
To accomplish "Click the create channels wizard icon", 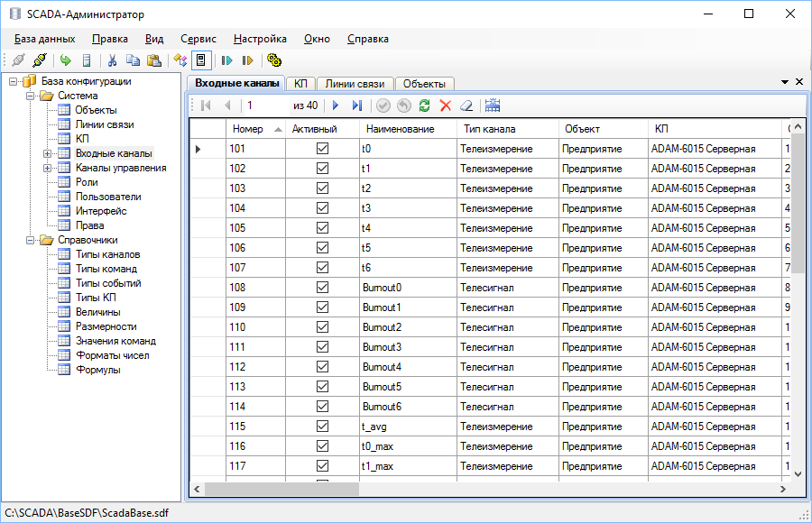I will tap(180, 60).
